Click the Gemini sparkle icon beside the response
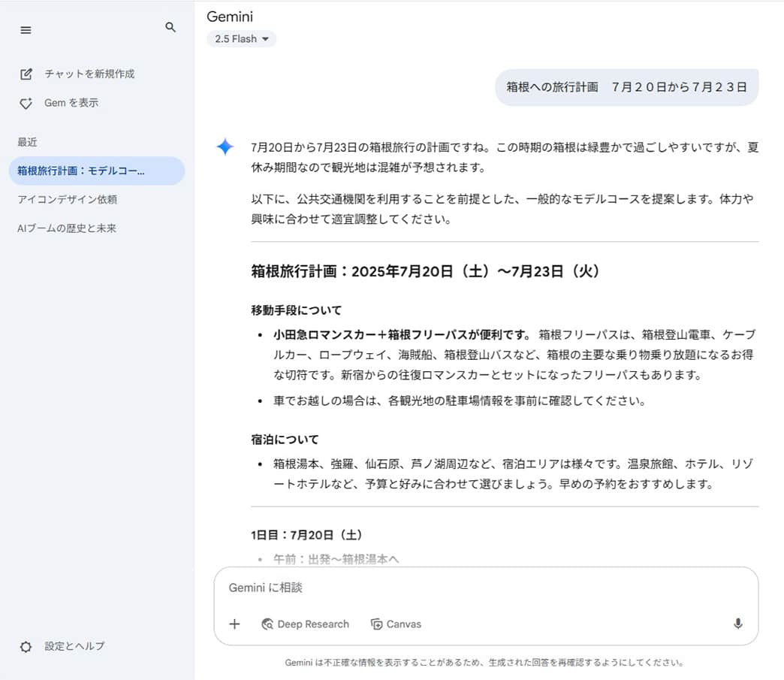 pyautogui.click(x=224, y=147)
